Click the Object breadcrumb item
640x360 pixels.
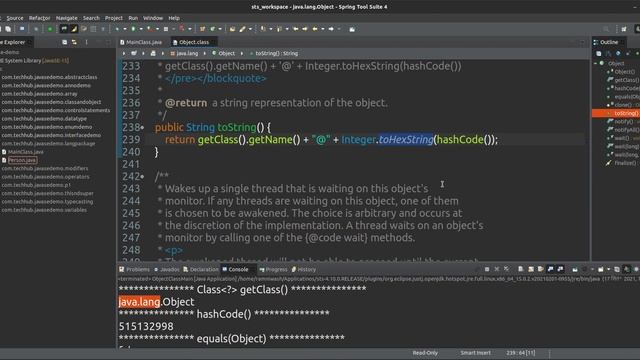pos(223,53)
